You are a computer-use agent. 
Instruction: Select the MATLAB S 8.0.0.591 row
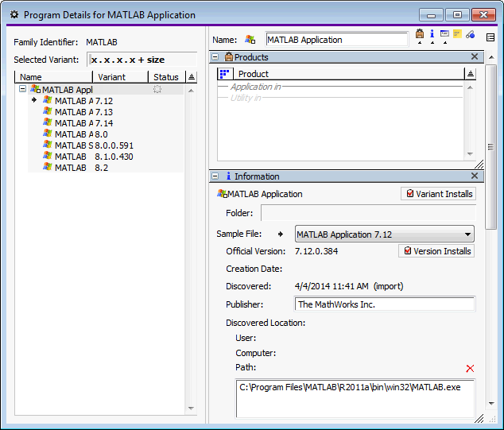[106, 145]
